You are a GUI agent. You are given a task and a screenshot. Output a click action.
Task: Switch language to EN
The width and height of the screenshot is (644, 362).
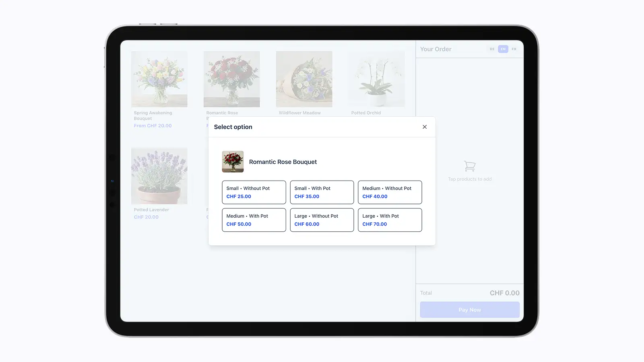click(503, 49)
